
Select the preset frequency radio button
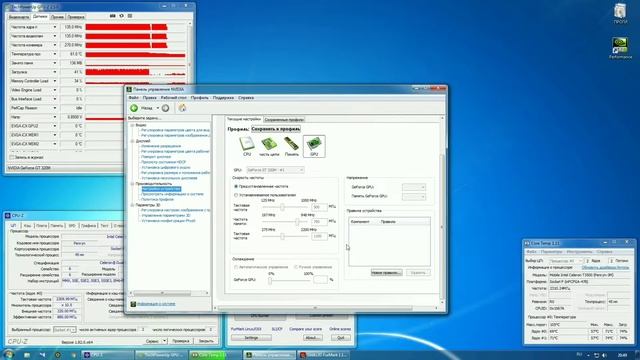click(236, 186)
